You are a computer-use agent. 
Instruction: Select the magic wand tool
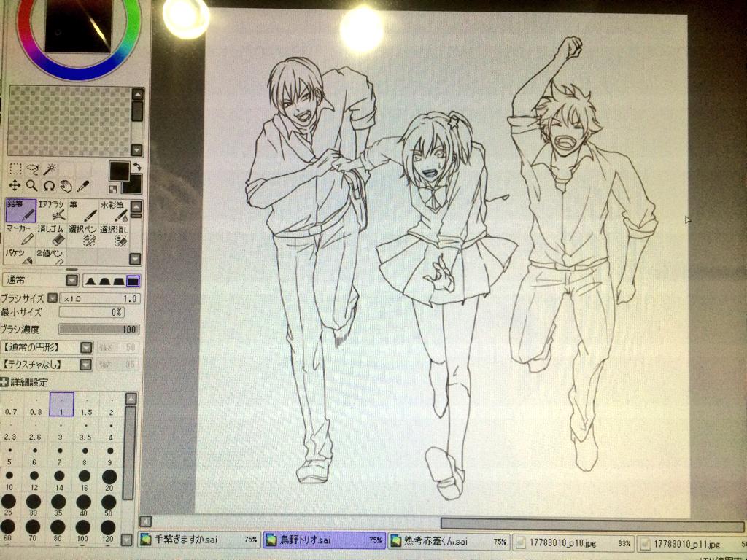50,168
